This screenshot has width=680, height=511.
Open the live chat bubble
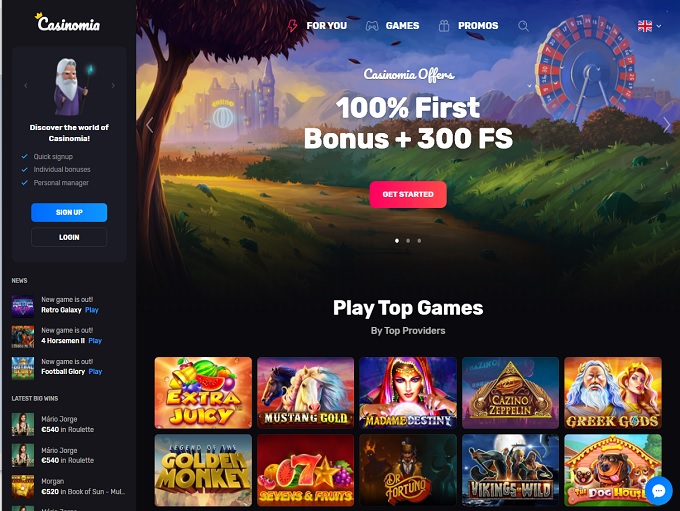pos(659,491)
